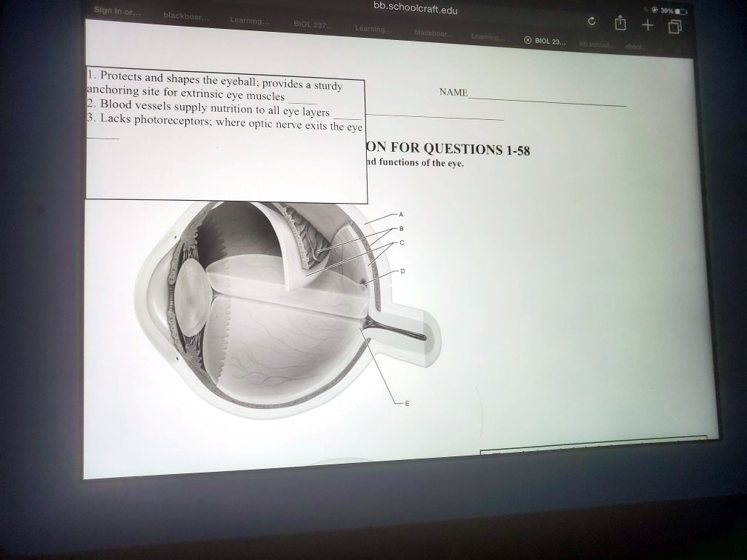Add a new tab with the plus icon

point(648,24)
